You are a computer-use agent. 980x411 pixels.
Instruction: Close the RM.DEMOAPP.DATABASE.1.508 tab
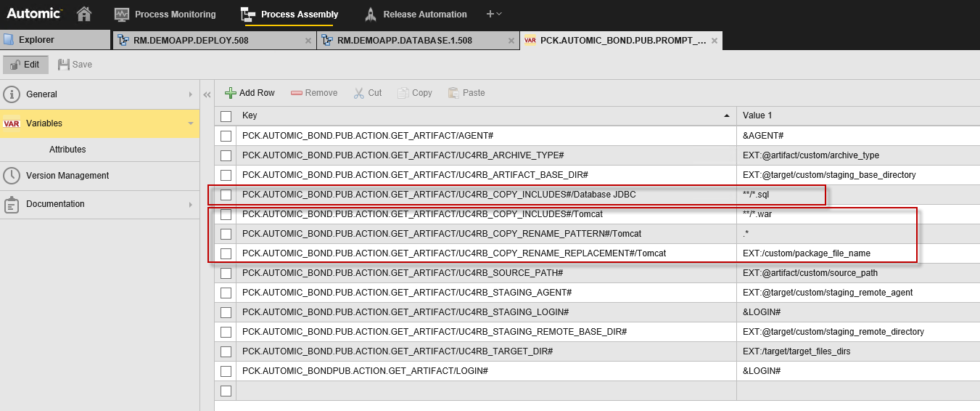click(x=511, y=41)
